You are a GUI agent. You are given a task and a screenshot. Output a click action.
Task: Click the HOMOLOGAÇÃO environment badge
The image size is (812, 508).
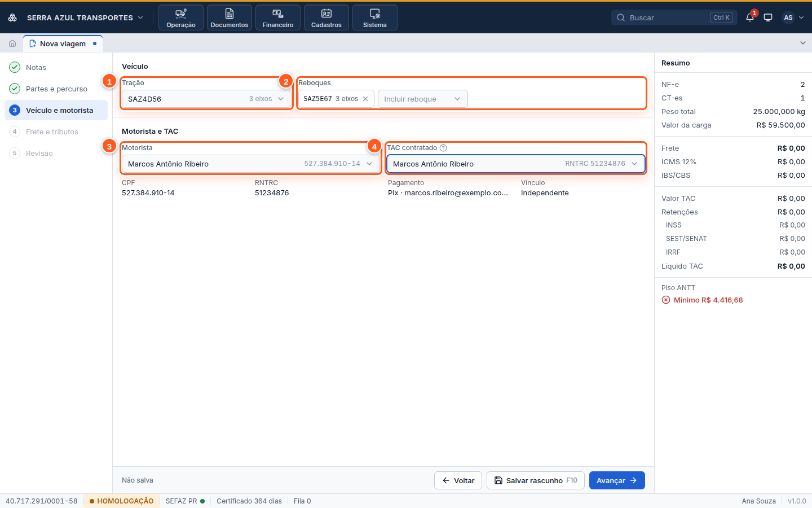coord(121,501)
